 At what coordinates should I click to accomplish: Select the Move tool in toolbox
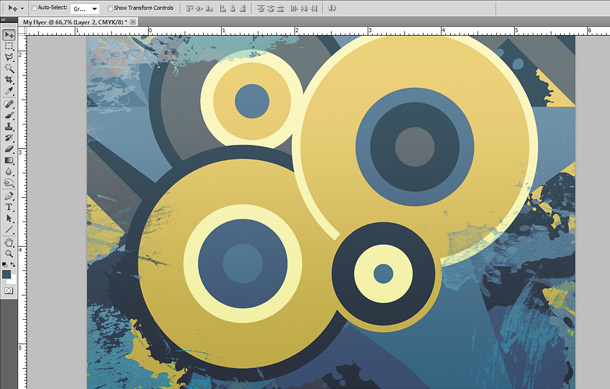pos(9,35)
